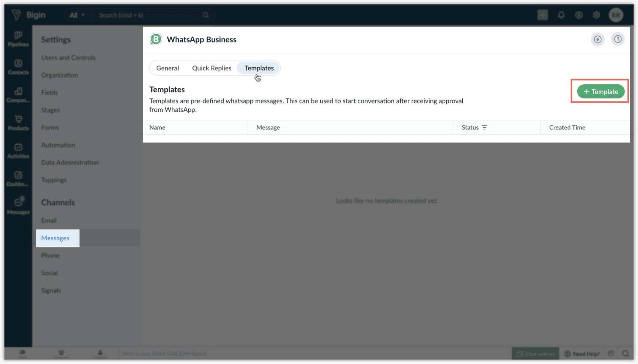The image size is (638, 364).
Task: Open Contacts icon in bottom bar
Action: [100, 354]
